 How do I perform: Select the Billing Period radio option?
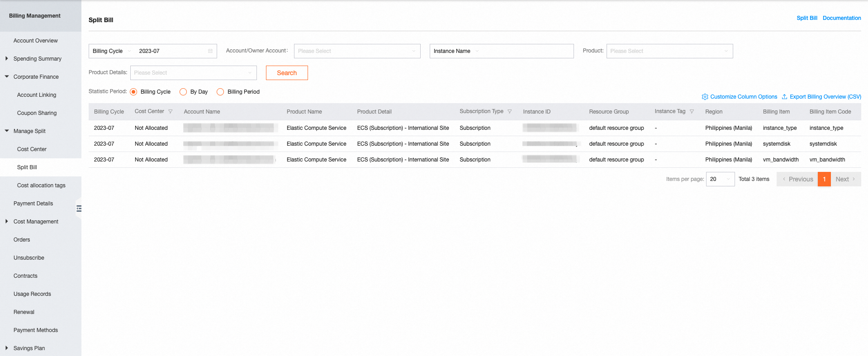coord(220,92)
